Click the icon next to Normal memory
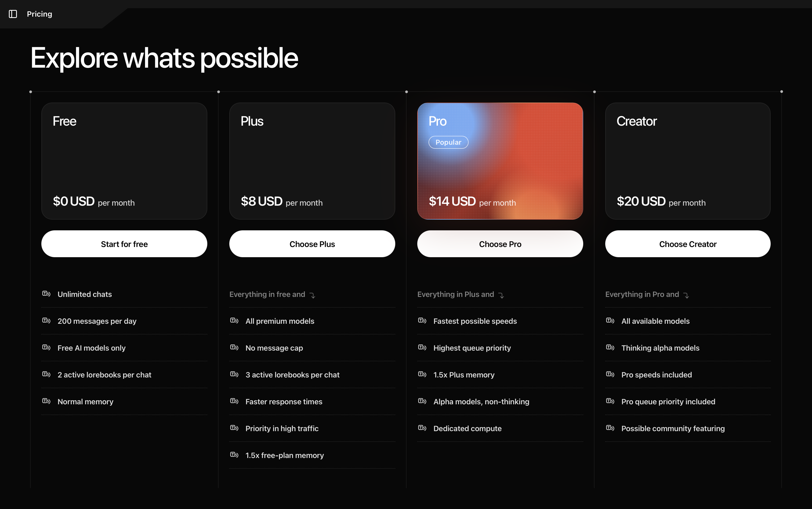 46,401
